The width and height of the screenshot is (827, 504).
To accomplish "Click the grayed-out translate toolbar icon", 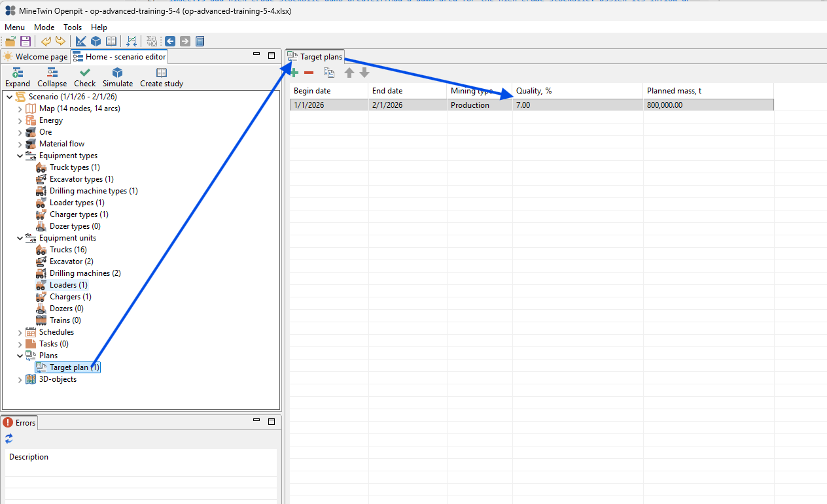I will [152, 41].
